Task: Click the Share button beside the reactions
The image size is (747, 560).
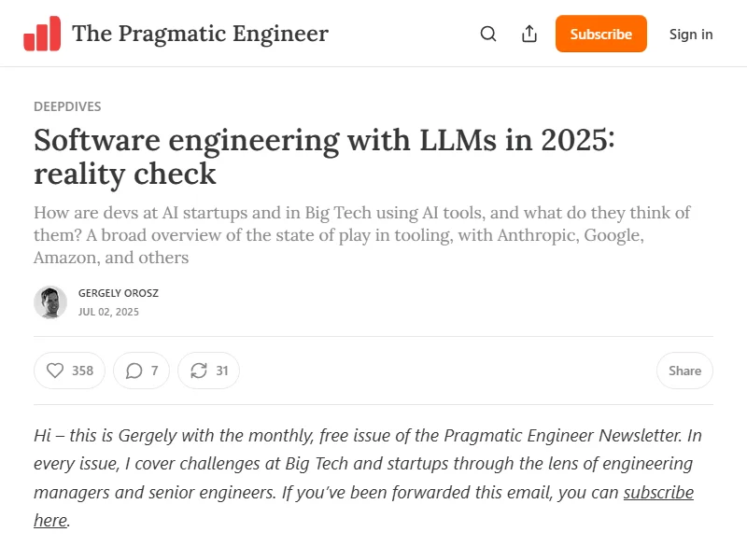Action: click(684, 371)
